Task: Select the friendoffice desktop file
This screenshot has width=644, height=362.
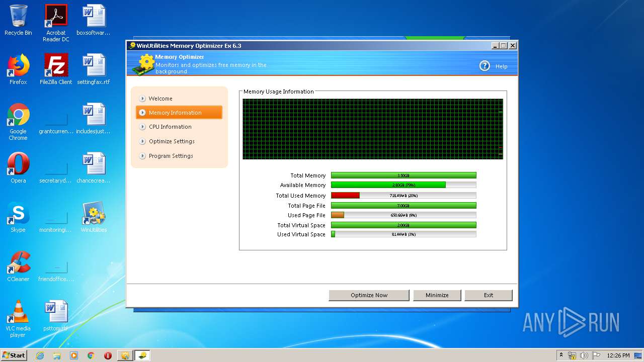Action: (56, 266)
